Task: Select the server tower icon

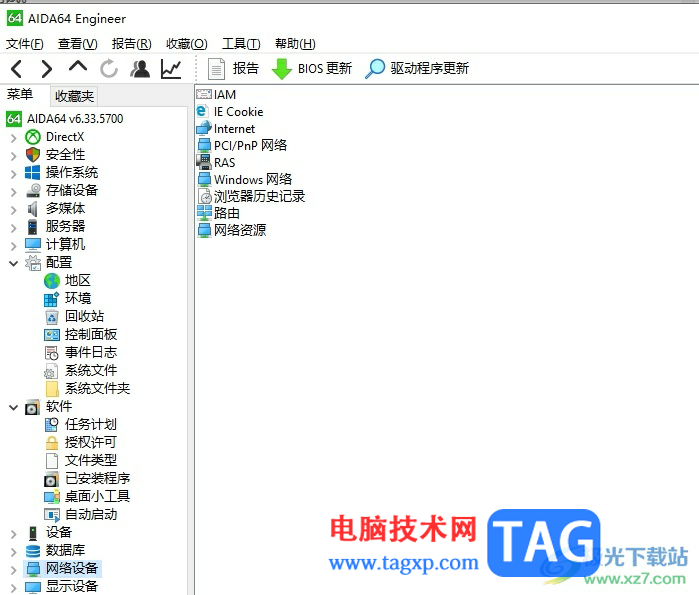Action: tap(33, 227)
